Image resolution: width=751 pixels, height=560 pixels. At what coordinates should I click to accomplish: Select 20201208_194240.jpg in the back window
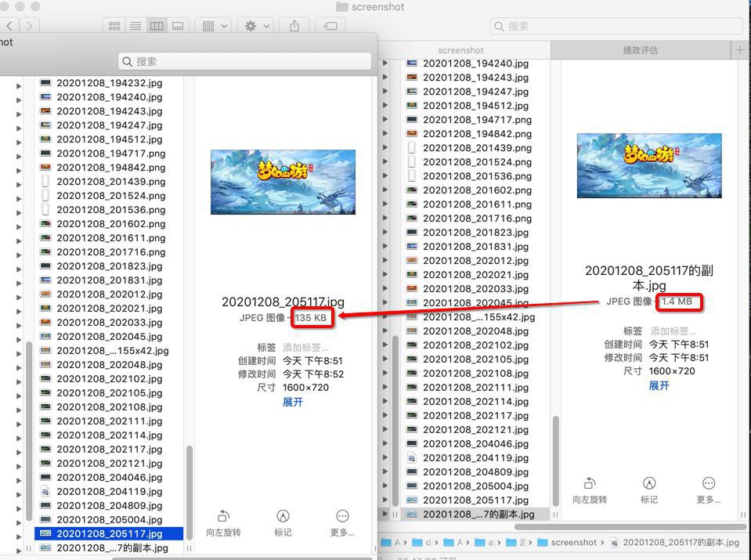(475, 63)
